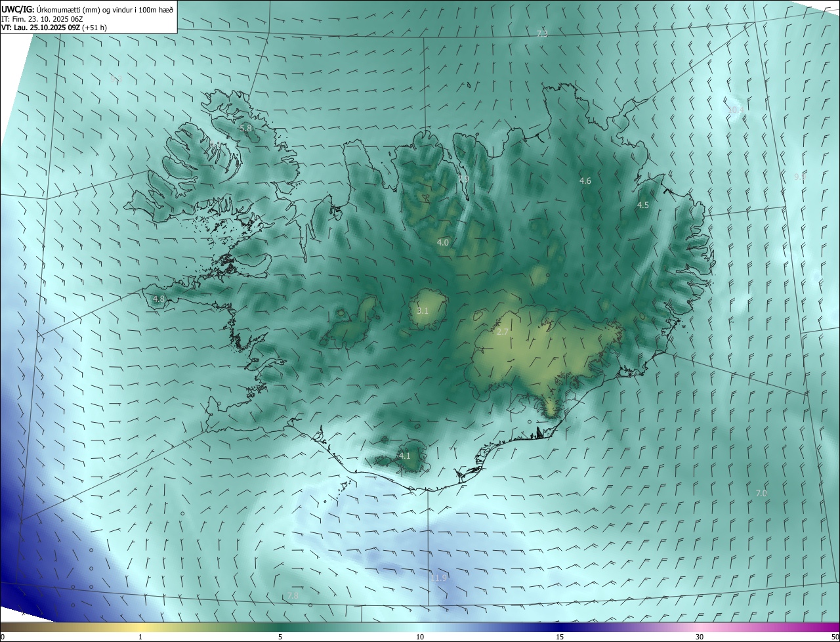The height and width of the screenshot is (642, 840).
Task: Click the 4.8 value on the western peninsula
Action: point(159,299)
